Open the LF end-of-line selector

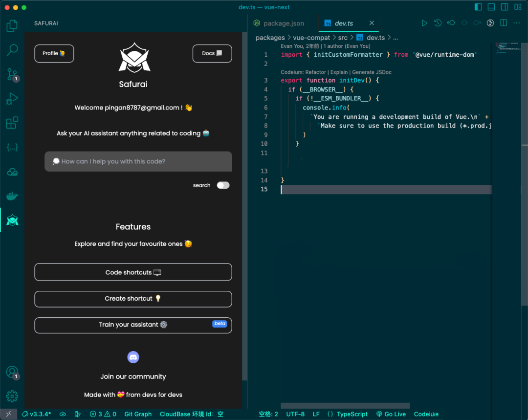[316, 414]
